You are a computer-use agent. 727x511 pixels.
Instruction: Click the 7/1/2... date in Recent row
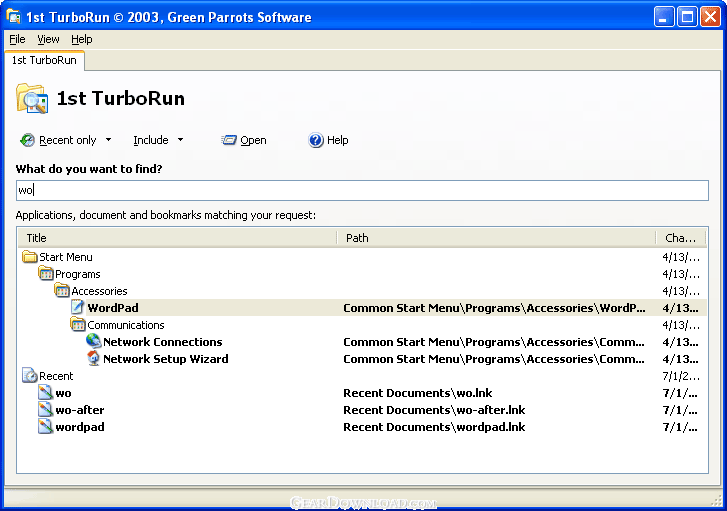(x=681, y=376)
